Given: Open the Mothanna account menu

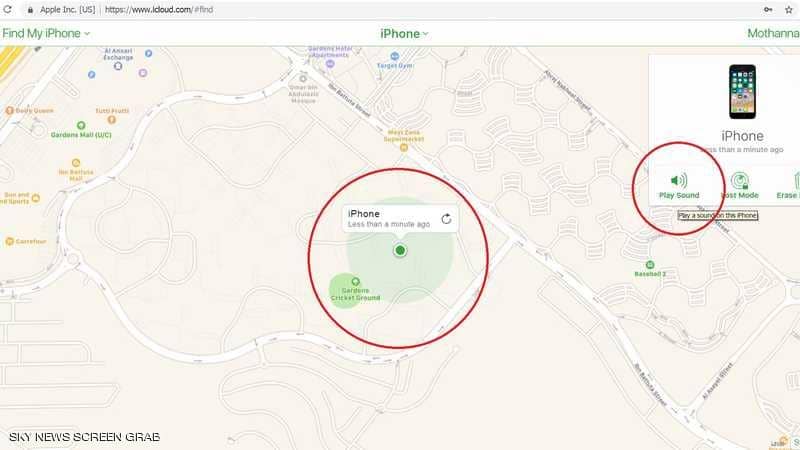Looking at the screenshot, I should [x=773, y=33].
